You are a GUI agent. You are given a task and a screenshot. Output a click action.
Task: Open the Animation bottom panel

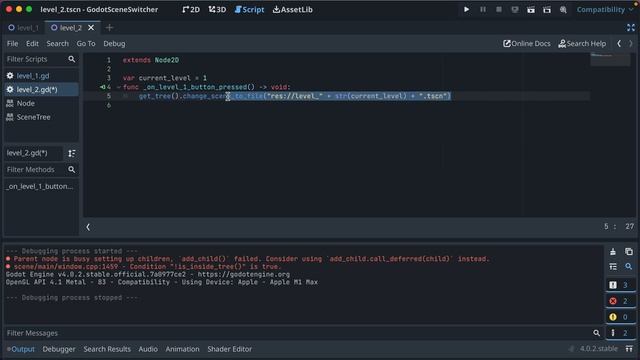[182, 349]
